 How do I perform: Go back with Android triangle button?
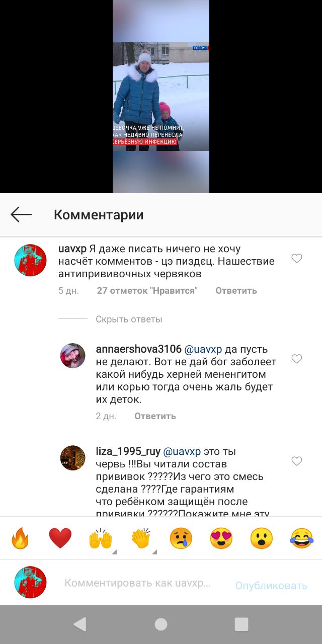(80, 624)
